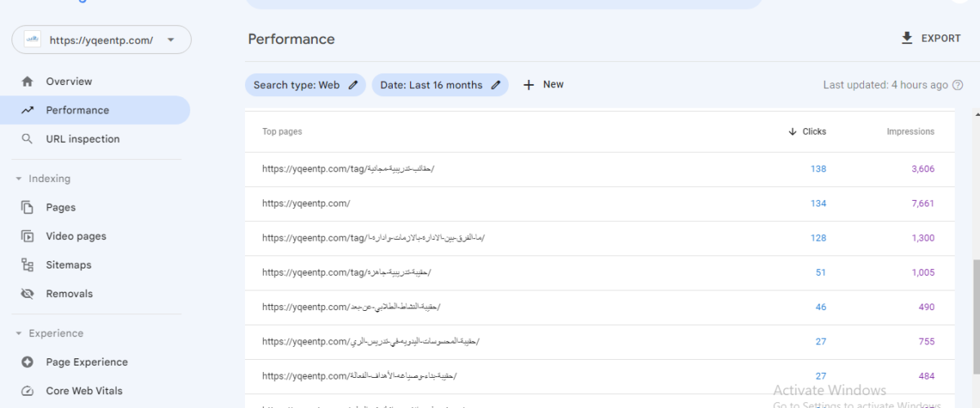
Task: Select the tag page row with 138 clicks
Action: point(599,169)
